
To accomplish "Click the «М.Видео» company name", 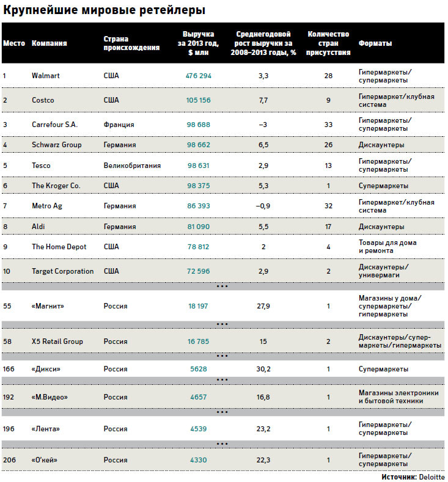I will point(50,397).
